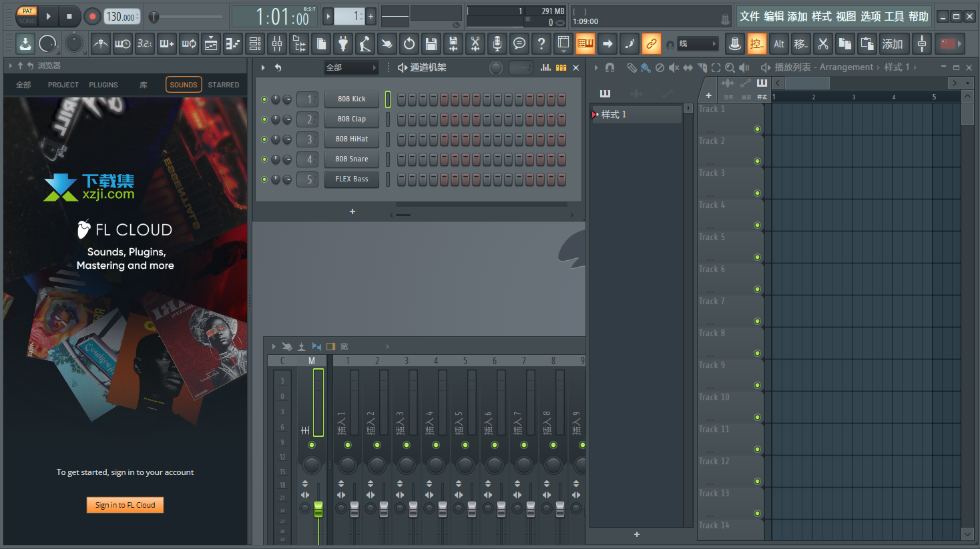This screenshot has height=549, width=980.
Task: Click the question mark help icon
Action: pyautogui.click(x=541, y=44)
